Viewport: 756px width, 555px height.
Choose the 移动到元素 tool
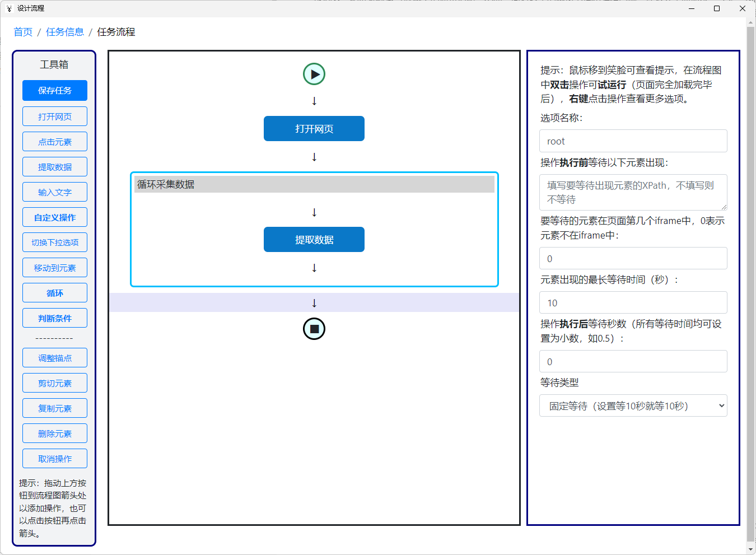[54, 267]
